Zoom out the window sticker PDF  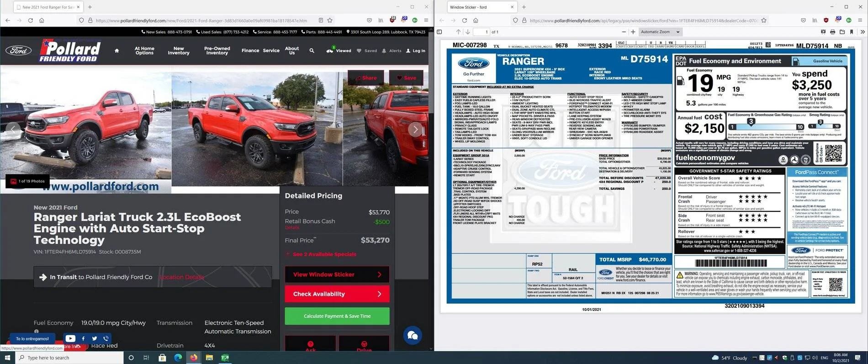click(624, 32)
